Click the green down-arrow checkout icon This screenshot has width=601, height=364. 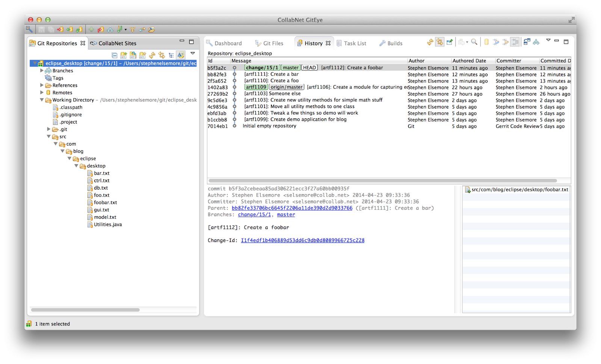tap(120, 29)
